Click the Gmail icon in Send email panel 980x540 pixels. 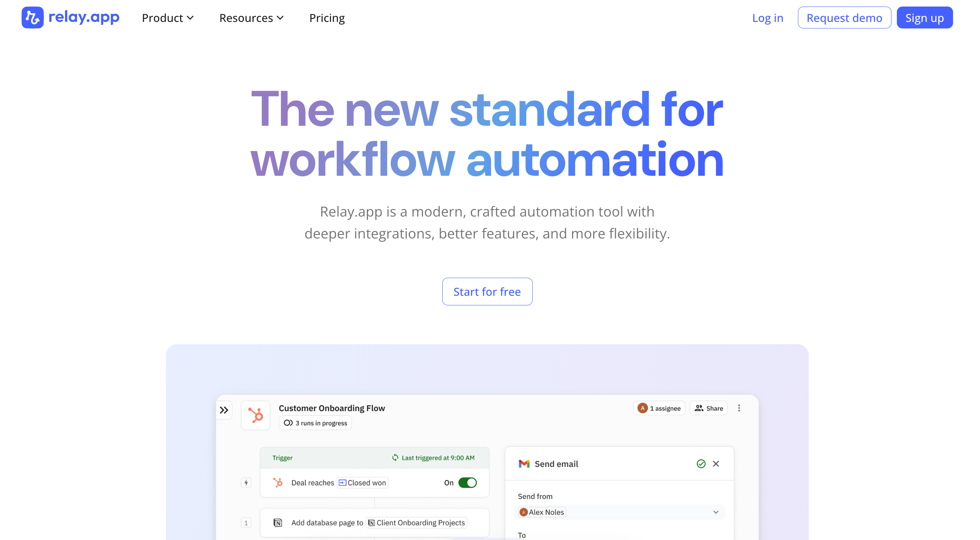tap(524, 464)
